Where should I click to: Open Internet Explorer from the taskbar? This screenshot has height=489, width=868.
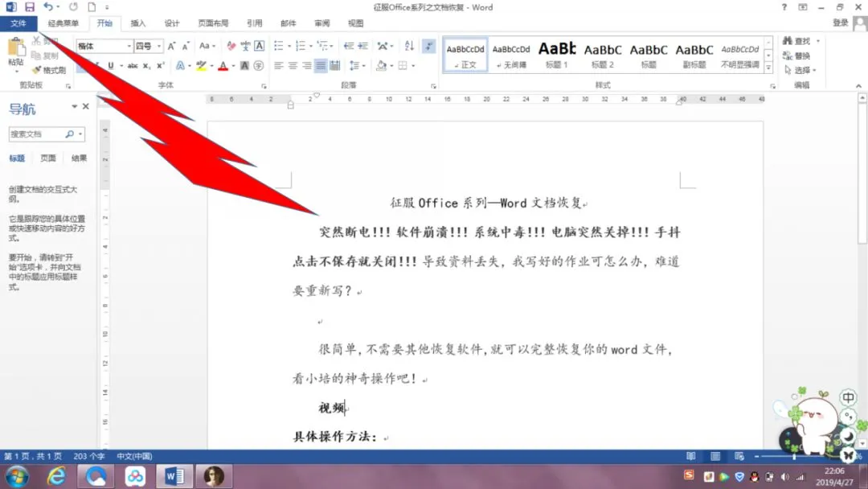[x=56, y=476]
